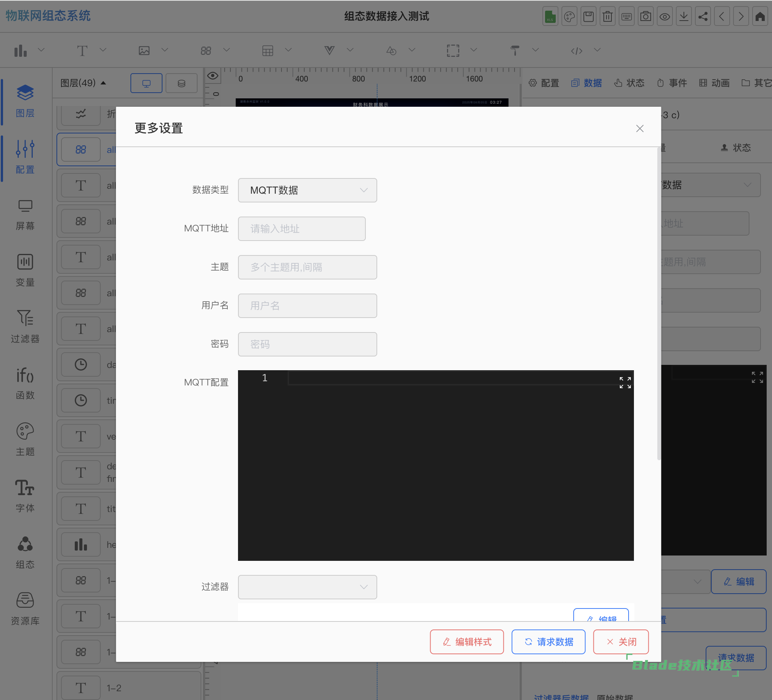The image size is (772, 700).
Task: Expand the text toolbar chevron
Action: (103, 50)
